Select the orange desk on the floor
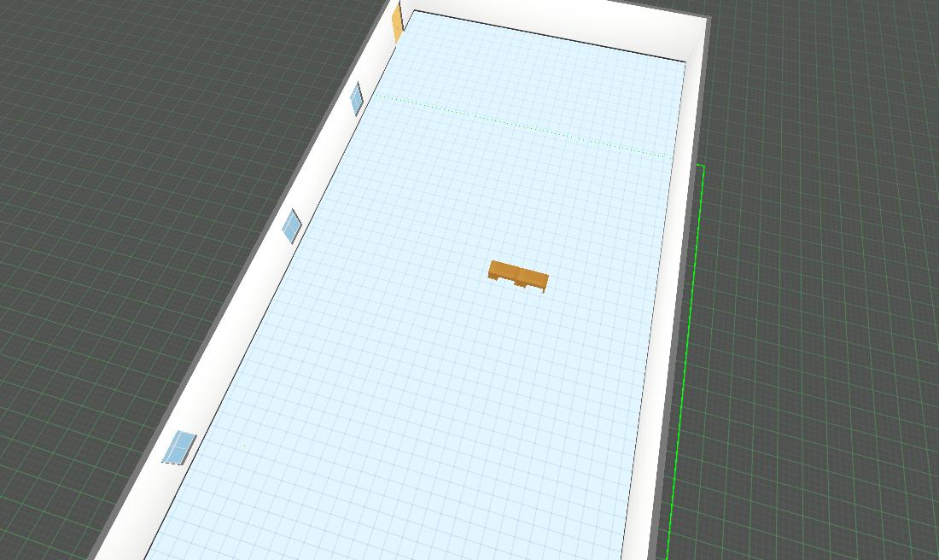Image resolution: width=939 pixels, height=560 pixels. click(x=518, y=276)
